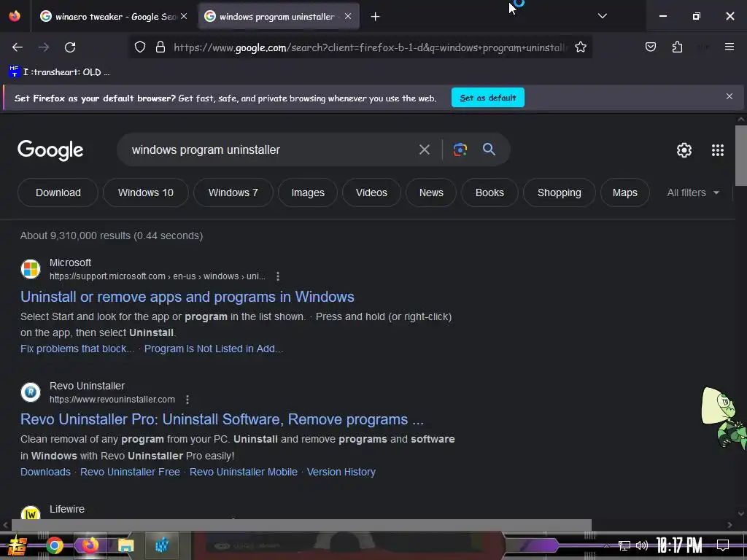This screenshot has width=747, height=560.
Task: Clear the search query text
Action: [424, 149]
